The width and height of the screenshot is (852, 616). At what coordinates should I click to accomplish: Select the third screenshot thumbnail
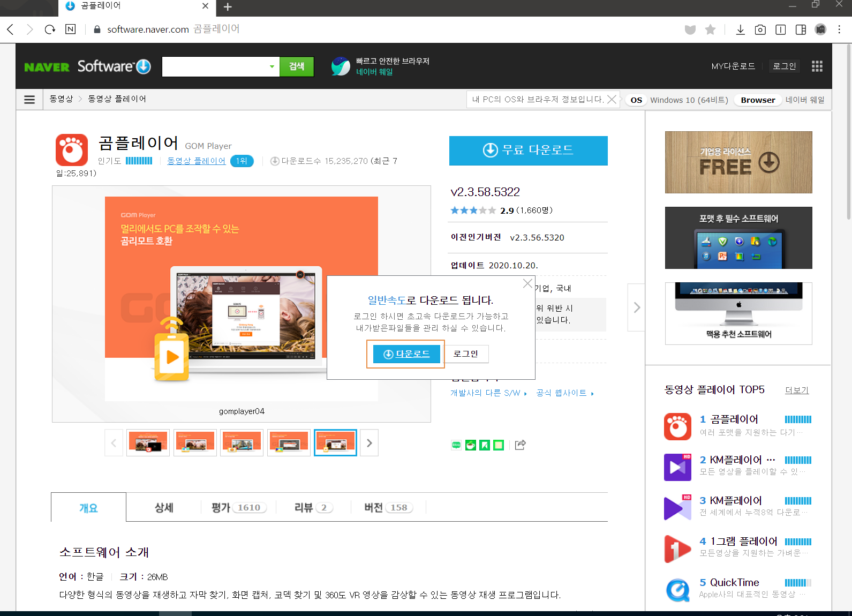point(242,443)
